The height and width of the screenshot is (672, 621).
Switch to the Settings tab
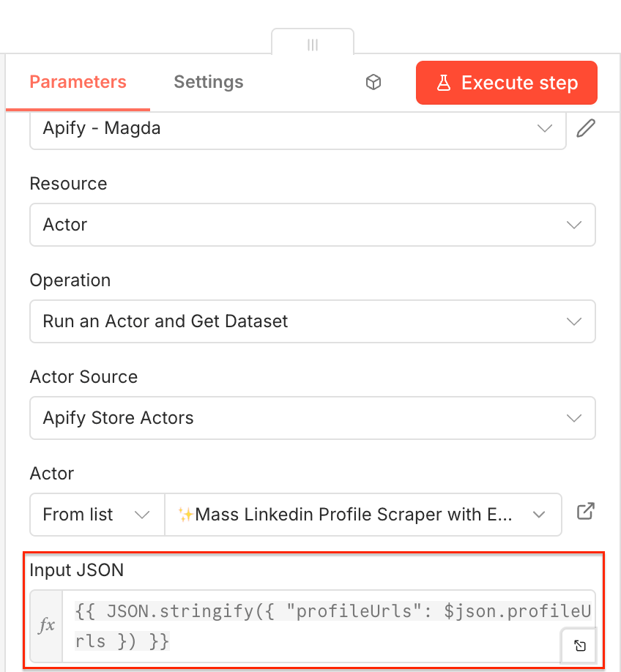click(208, 82)
